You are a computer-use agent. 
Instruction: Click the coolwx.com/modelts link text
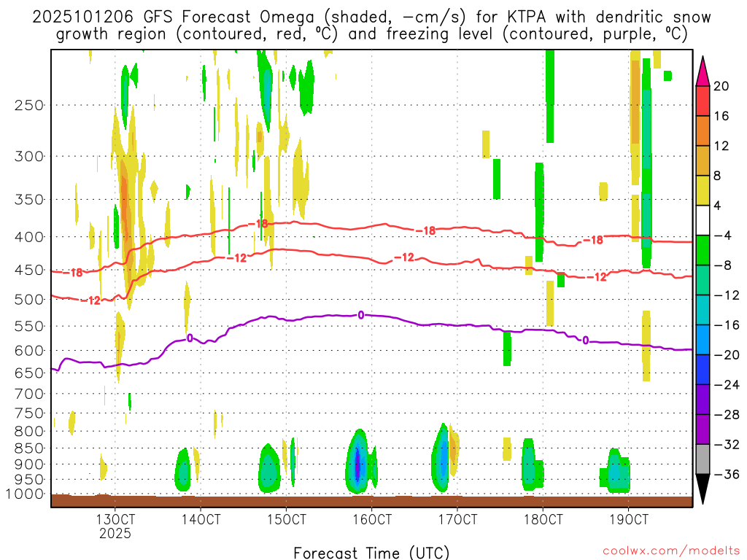click(x=671, y=551)
